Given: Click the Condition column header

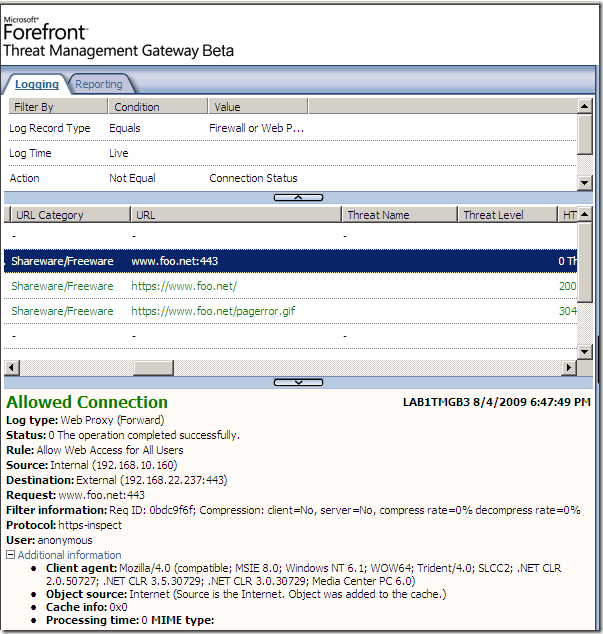Looking at the screenshot, I should 158,107.
